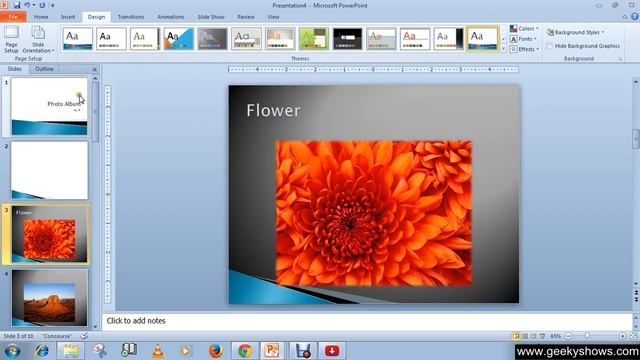Open Google Chrome from taskbar
This screenshot has width=640, height=360.
point(245,351)
